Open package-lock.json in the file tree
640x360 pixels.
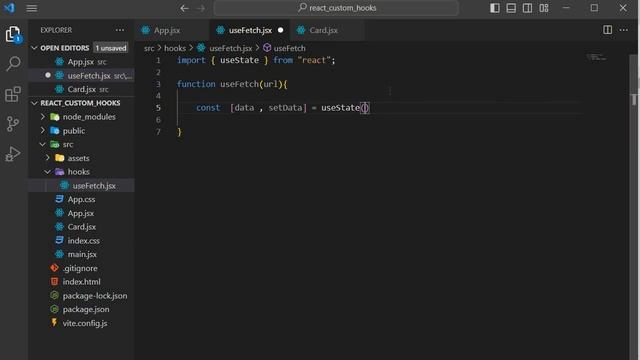pyautogui.click(x=81, y=296)
